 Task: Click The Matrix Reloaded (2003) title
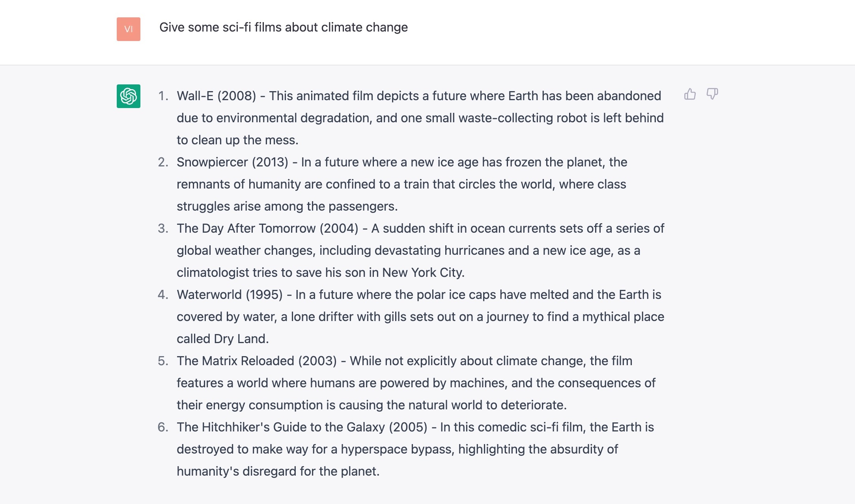(x=256, y=361)
